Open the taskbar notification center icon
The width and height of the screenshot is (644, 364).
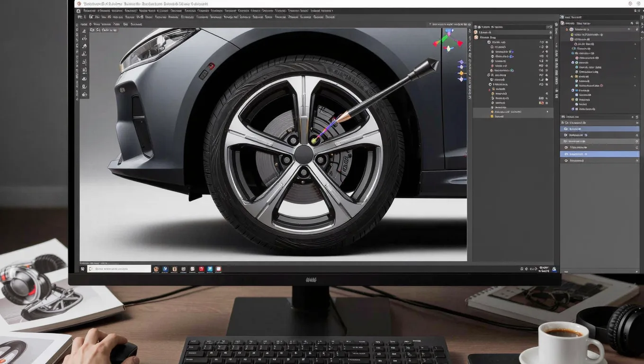(x=554, y=269)
